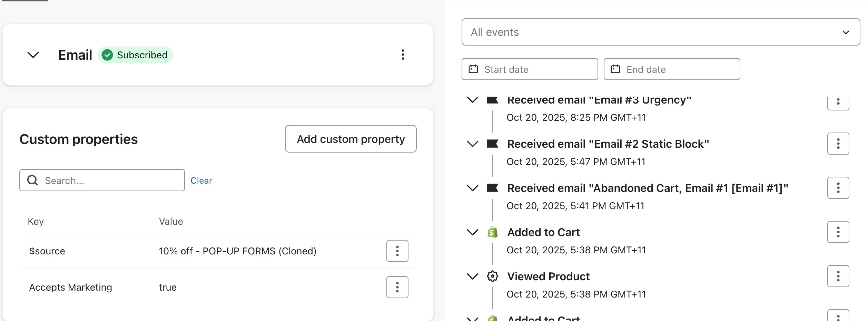Open more options for Viewed Product event
Viewport: 868px width, 321px height.
[x=838, y=276]
